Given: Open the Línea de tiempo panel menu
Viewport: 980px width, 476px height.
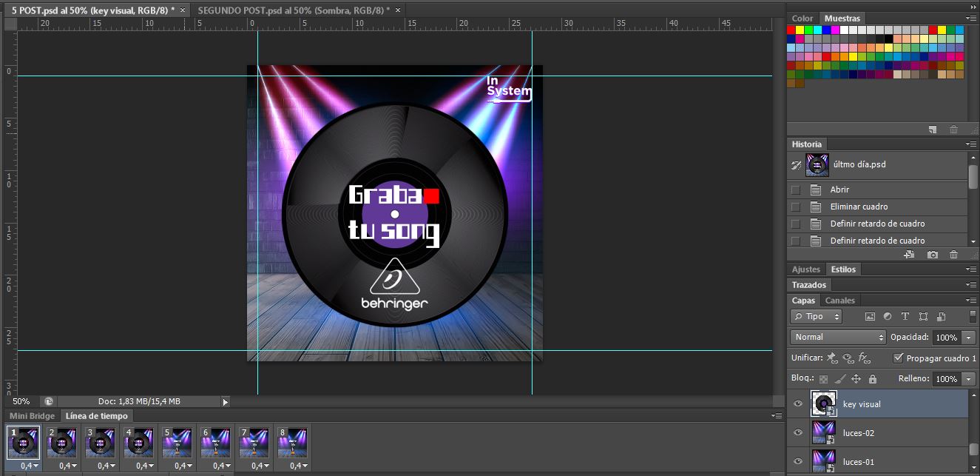Looking at the screenshot, I should [776, 416].
